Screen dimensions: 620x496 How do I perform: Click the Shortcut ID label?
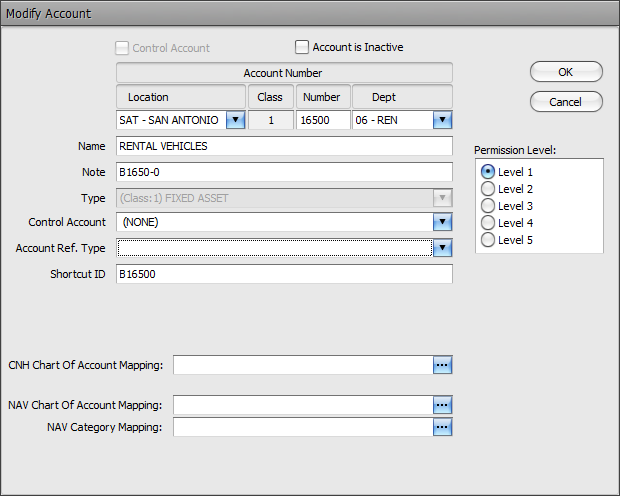click(78, 274)
